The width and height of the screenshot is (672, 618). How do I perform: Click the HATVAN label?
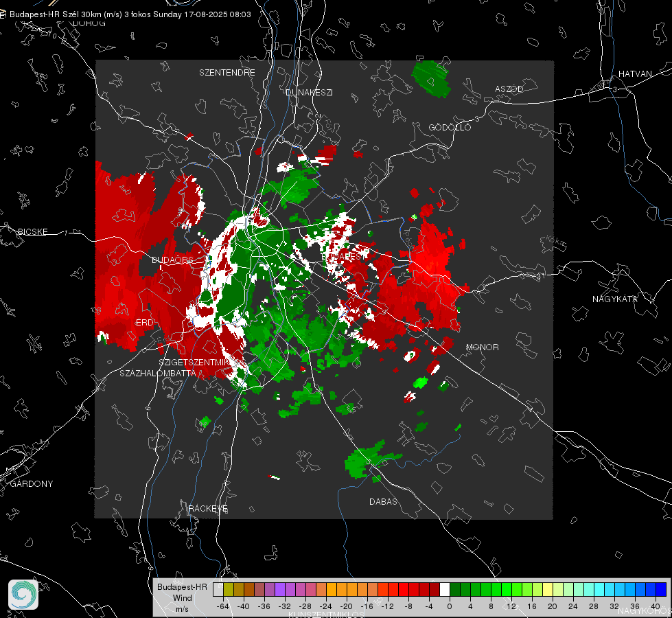click(635, 73)
